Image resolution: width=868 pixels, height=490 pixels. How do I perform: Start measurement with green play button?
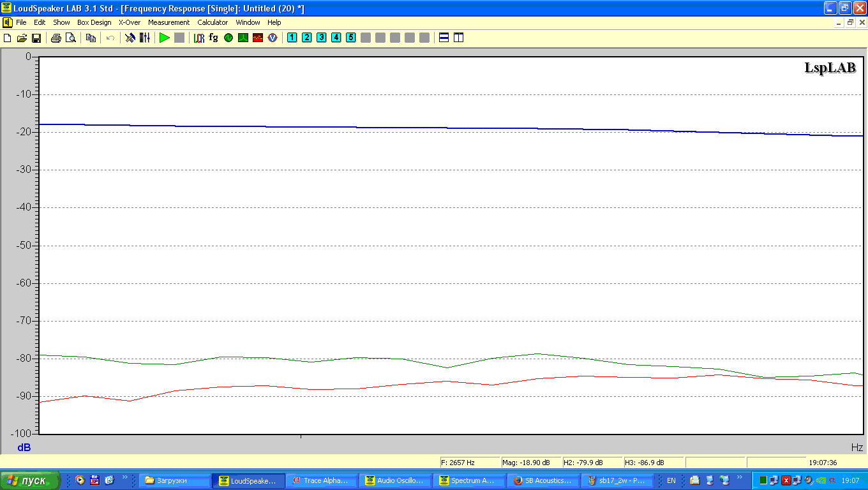(x=165, y=38)
